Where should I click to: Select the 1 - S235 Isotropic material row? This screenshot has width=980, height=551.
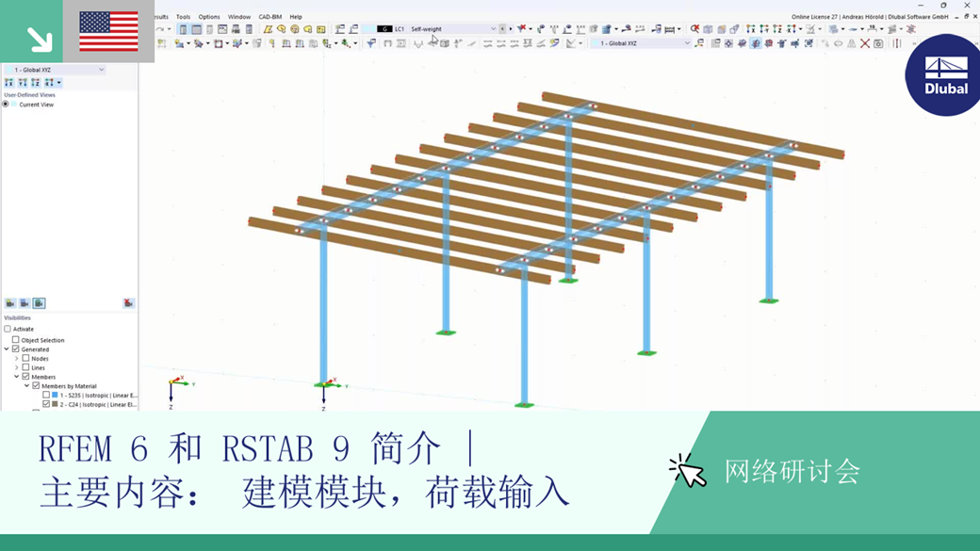(x=91, y=395)
